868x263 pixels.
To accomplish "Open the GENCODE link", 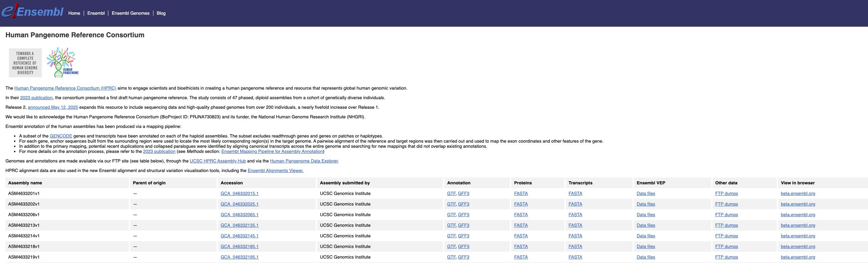I will click(x=61, y=136).
